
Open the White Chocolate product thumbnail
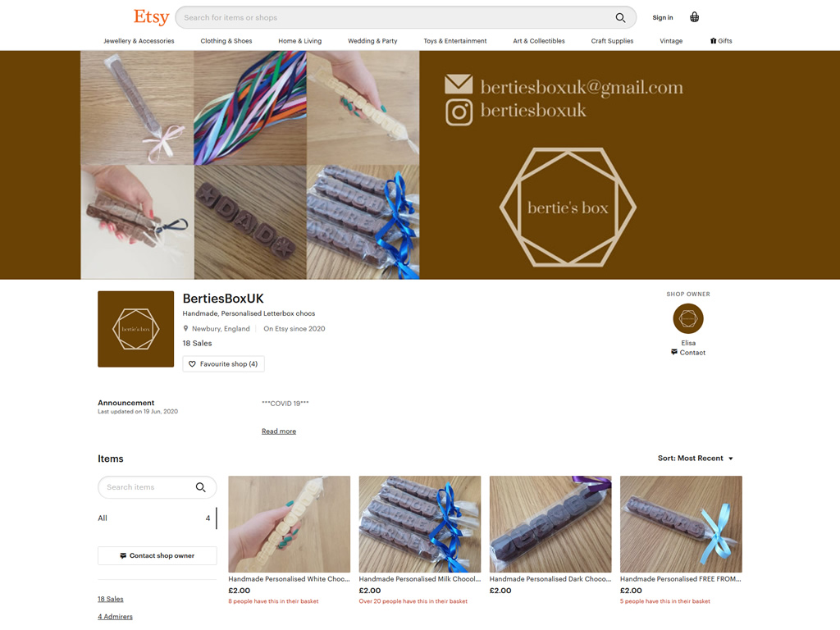pyautogui.click(x=289, y=524)
